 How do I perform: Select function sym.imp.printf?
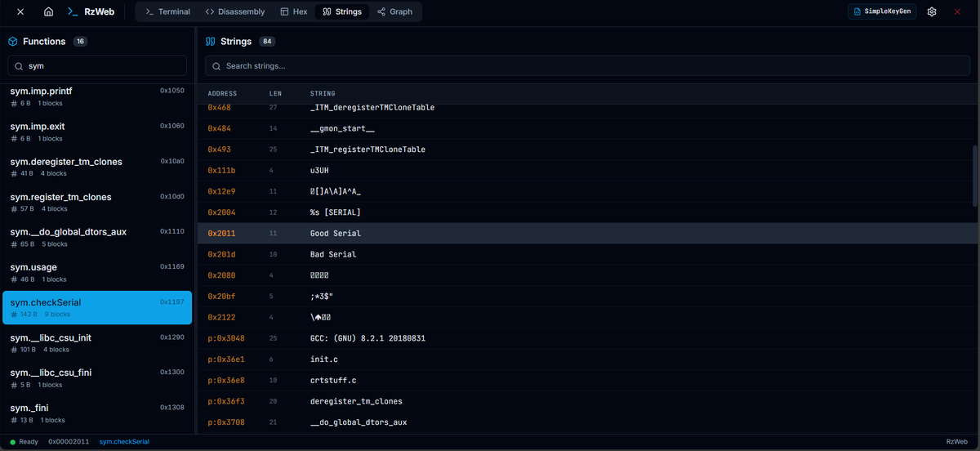tap(97, 96)
